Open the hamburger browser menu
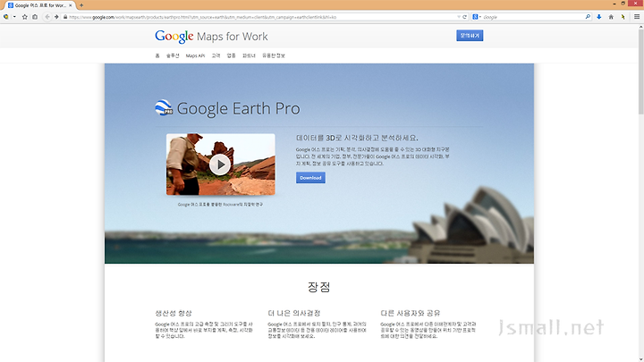The image size is (644, 362). [637, 17]
